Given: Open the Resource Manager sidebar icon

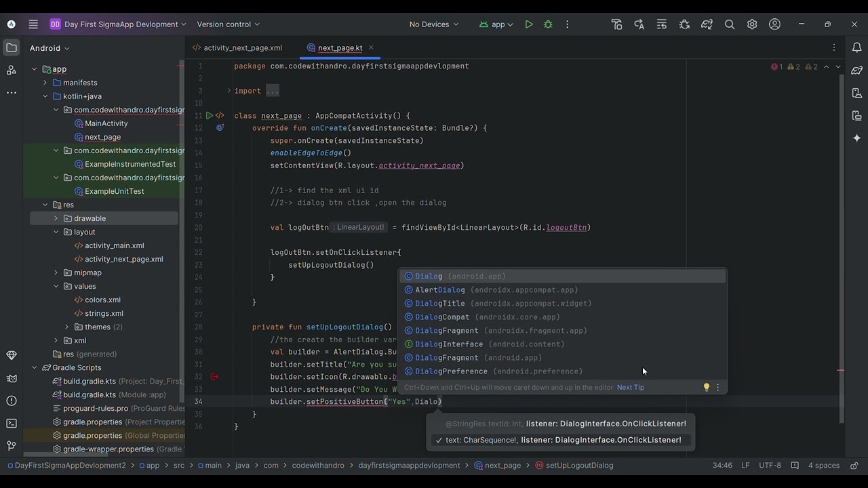Looking at the screenshot, I should point(12,70).
